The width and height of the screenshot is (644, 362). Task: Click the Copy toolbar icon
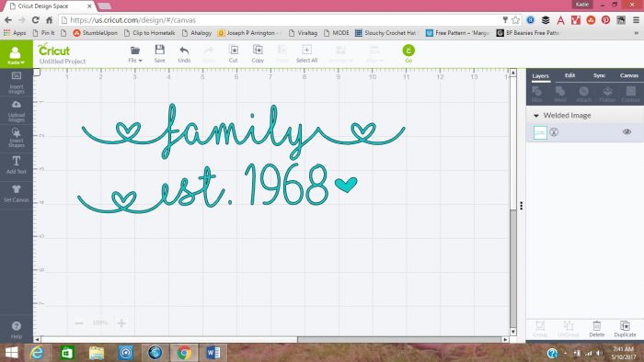(258, 54)
